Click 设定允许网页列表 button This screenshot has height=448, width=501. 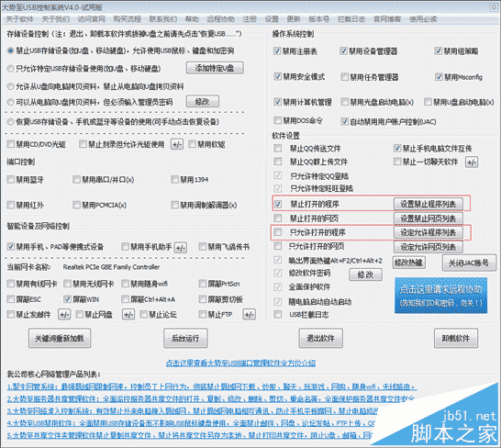pos(429,247)
